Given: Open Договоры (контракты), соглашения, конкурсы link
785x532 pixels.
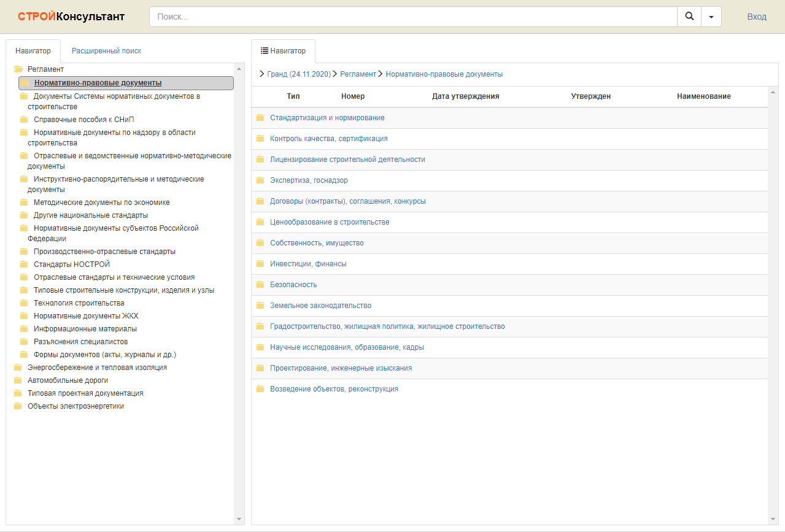Looking at the screenshot, I should coord(348,201).
